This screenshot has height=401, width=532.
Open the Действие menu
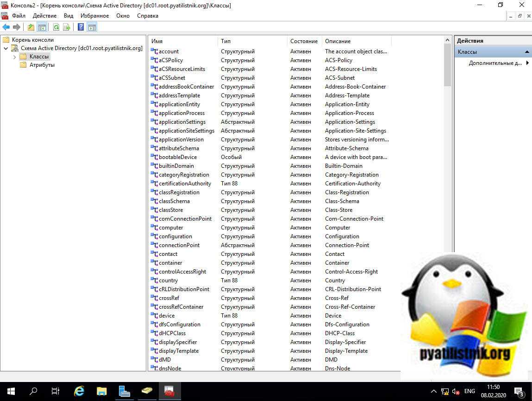[44, 16]
